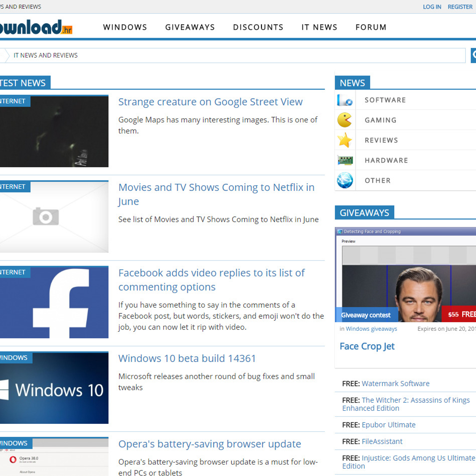Open the Discounts menu

(258, 27)
